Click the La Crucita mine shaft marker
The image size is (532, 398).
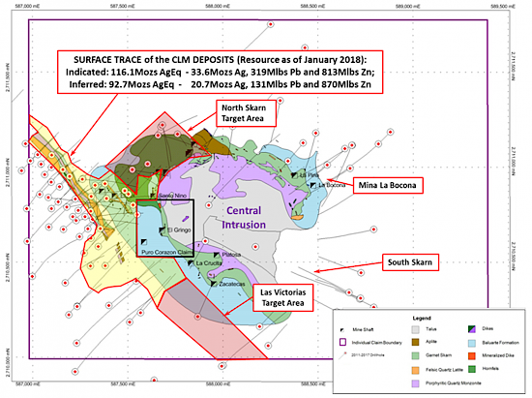[x=191, y=263]
